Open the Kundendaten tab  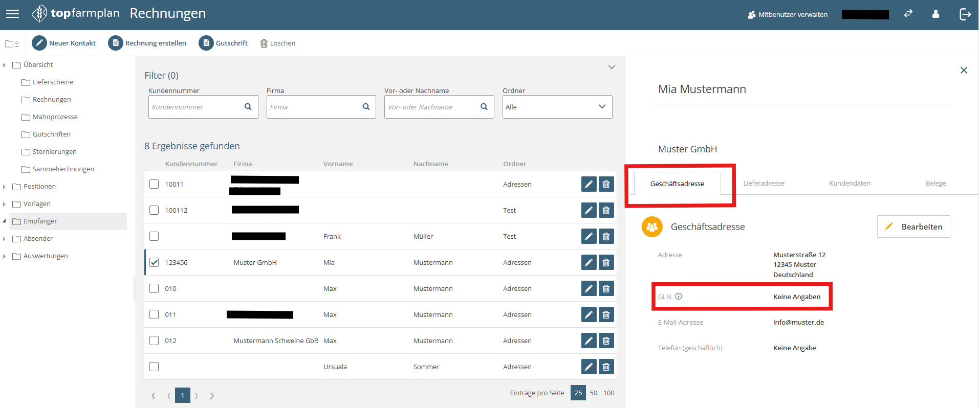(x=850, y=184)
